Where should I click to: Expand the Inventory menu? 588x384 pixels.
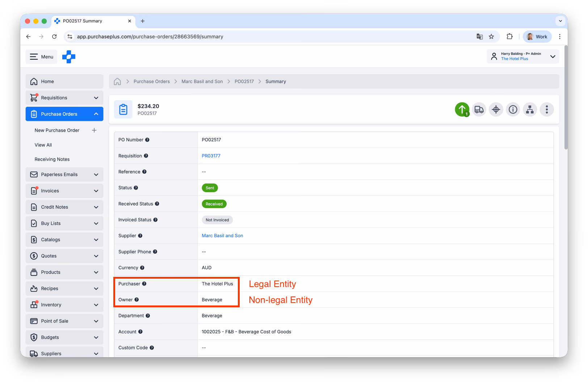64,305
